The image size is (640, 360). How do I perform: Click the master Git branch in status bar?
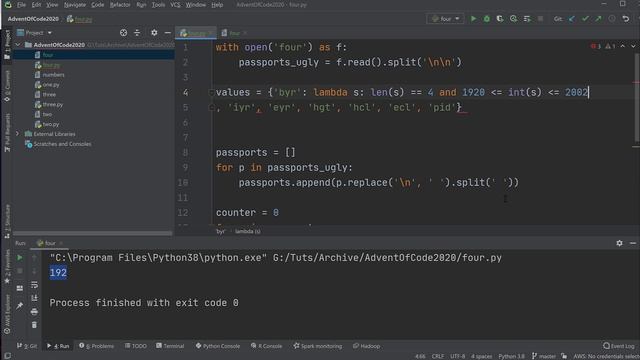click(544, 356)
